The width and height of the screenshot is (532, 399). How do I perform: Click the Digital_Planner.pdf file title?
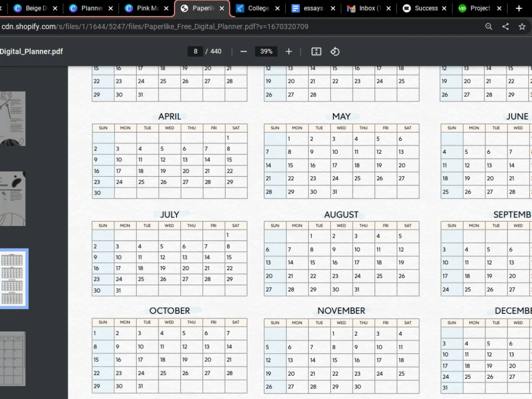click(x=31, y=52)
